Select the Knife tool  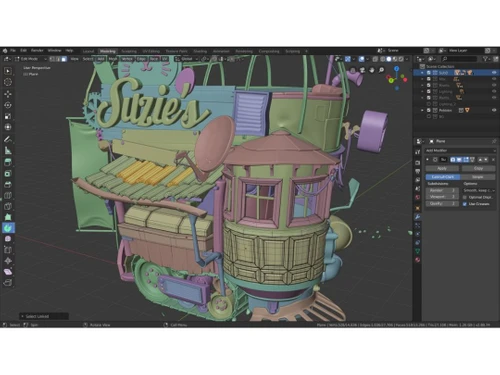pos(8,206)
